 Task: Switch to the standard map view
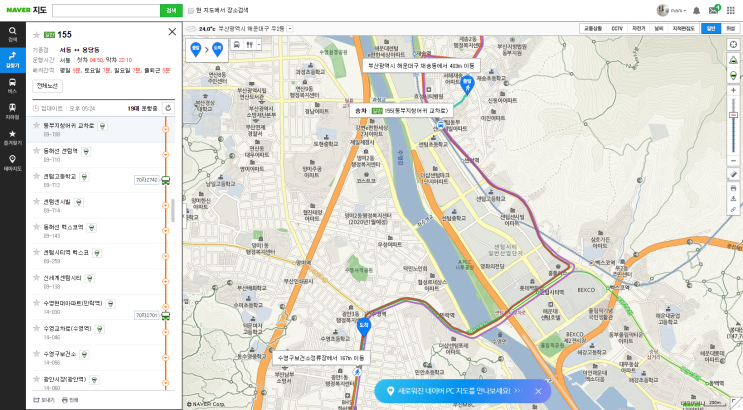pyautogui.click(x=711, y=29)
